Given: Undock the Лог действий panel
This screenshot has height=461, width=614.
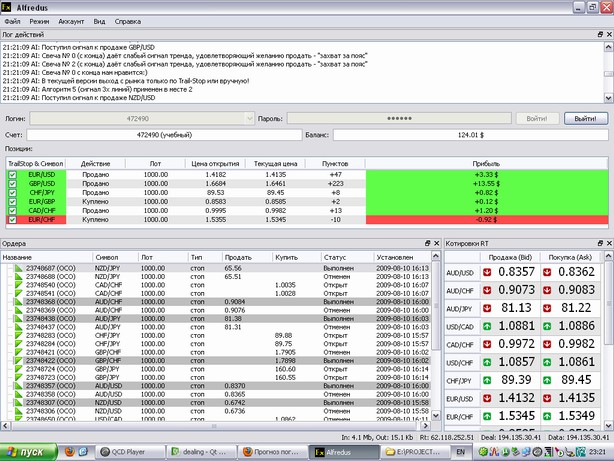Looking at the screenshot, I should 600,34.
